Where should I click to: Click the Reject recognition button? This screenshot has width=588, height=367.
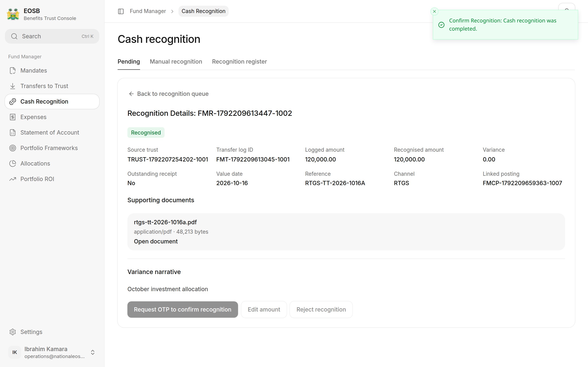click(321, 310)
